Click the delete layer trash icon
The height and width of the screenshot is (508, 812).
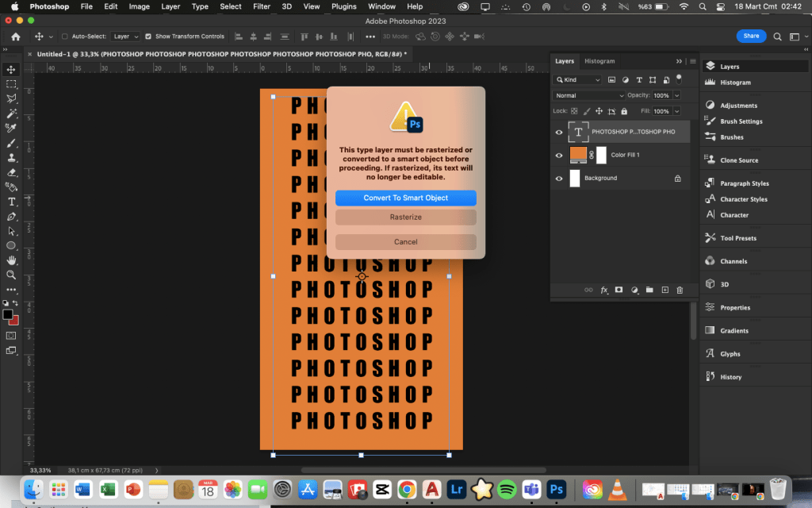[680, 291]
